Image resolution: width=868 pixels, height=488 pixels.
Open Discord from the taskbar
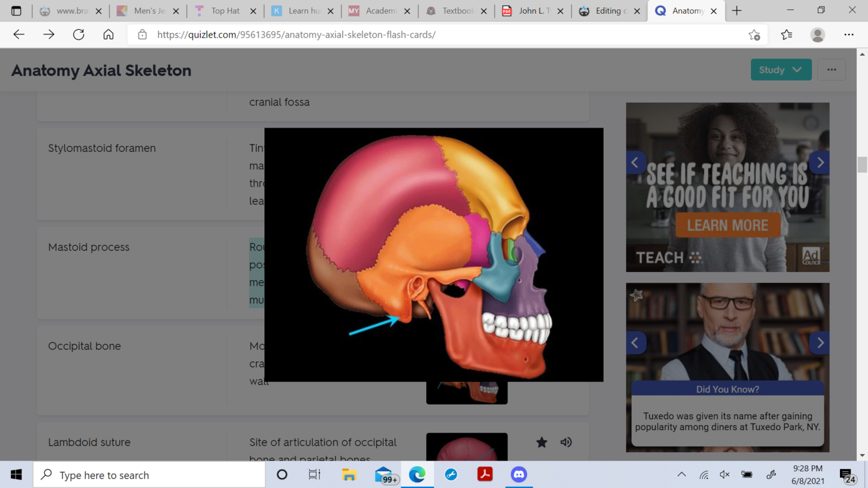coord(519,475)
